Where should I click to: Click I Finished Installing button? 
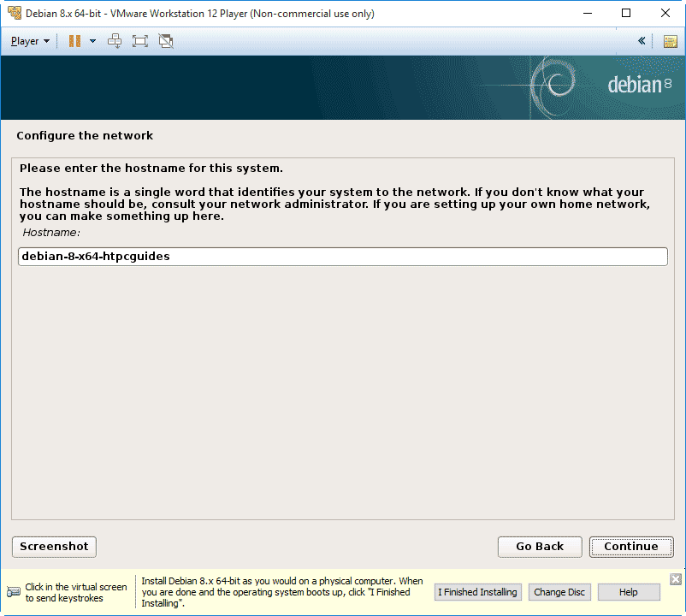477,592
